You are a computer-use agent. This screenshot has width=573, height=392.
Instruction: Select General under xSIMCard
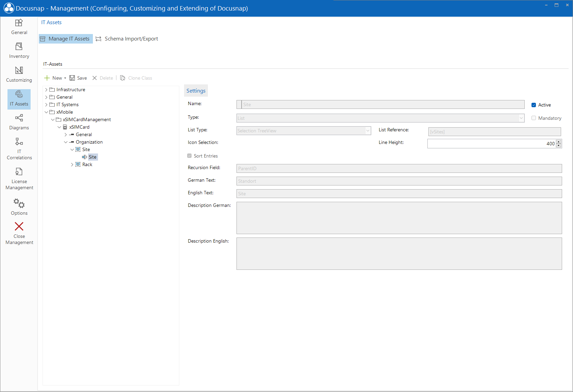pos(84,134)
